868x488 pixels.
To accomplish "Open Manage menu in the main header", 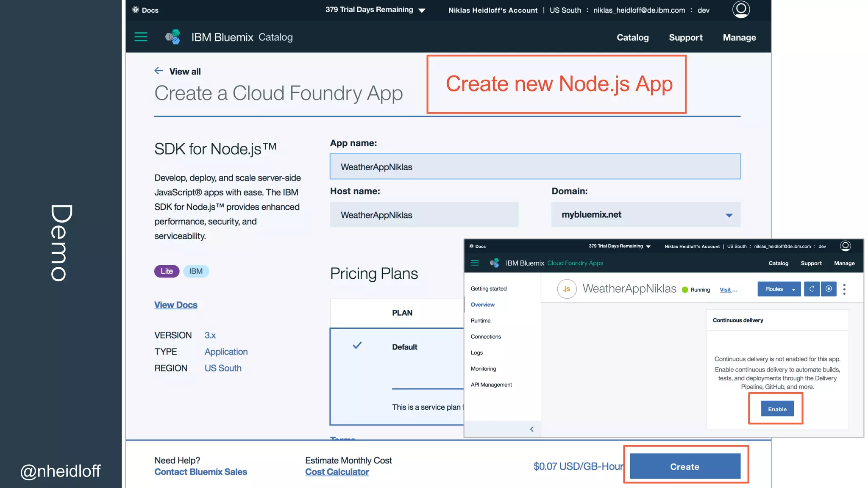I will (x=739, y=37).
